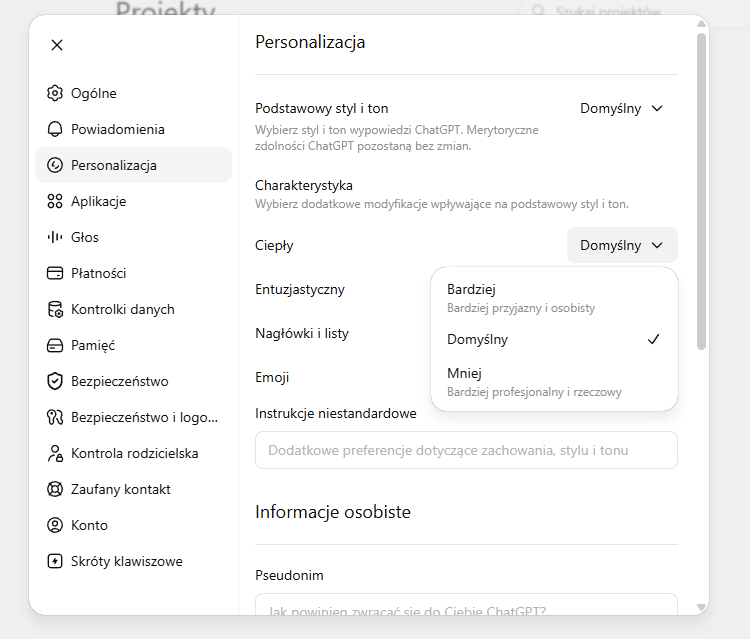Go to Konto settings
This screenshot has width=750, height=639.
[133, 525]
